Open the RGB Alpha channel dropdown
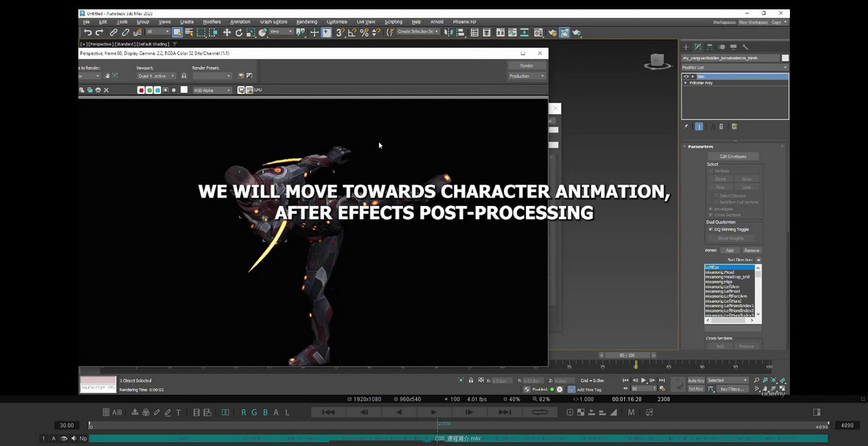868x446 pixels. (x=212, y=90)
